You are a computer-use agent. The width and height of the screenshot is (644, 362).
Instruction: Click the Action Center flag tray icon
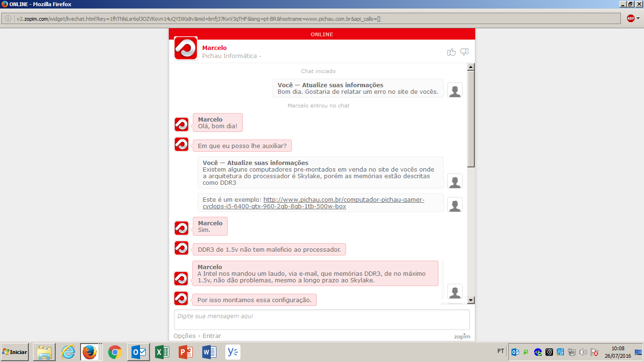pos(595,352)
